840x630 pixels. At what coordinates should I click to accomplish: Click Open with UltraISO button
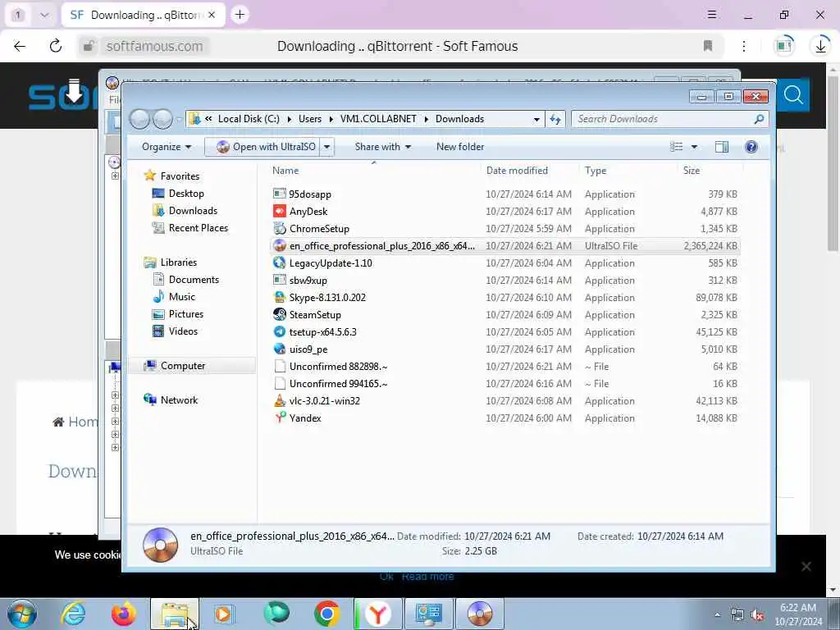tap(267, 147)
